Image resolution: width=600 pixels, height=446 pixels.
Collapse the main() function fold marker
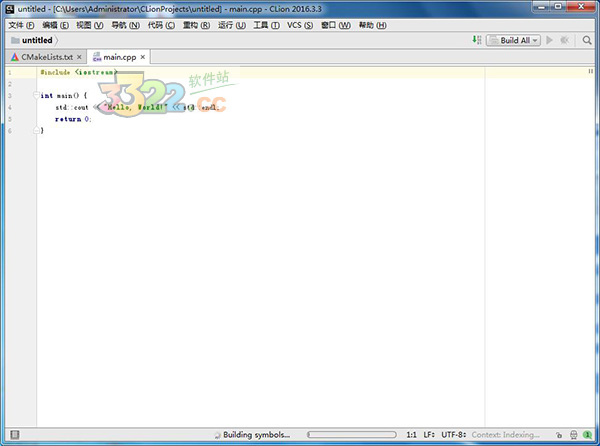click(36, 95)
